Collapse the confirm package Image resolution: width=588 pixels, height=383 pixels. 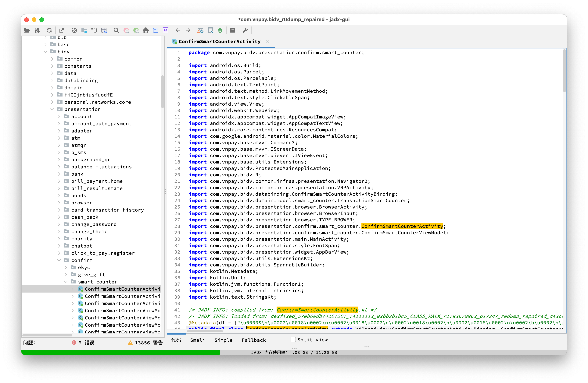(59, 260)
